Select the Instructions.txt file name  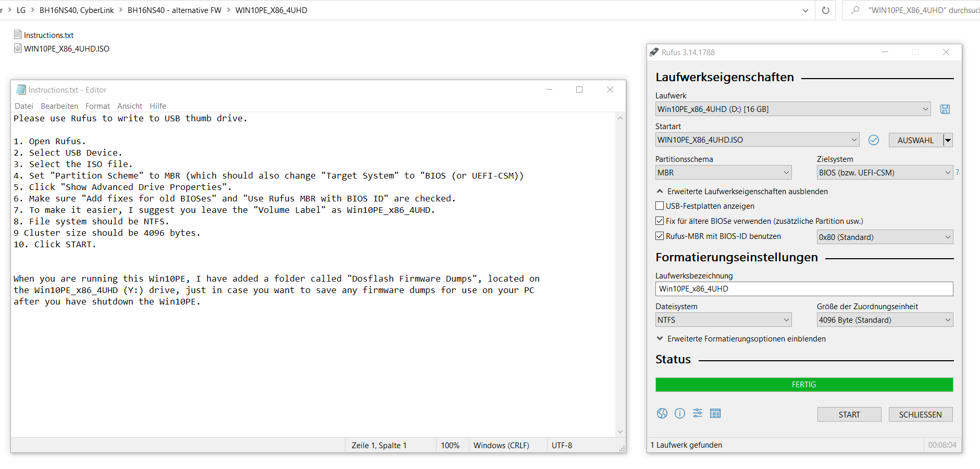[x=48, y=35]
